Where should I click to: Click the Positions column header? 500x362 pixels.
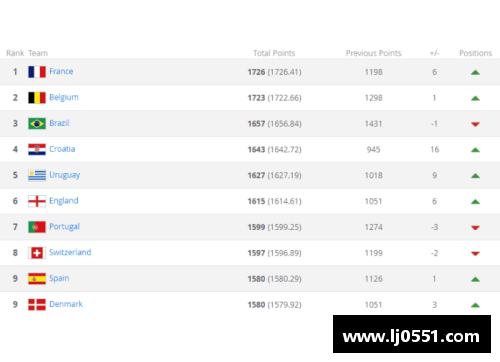pyautogui.click(x=475, y=53)
